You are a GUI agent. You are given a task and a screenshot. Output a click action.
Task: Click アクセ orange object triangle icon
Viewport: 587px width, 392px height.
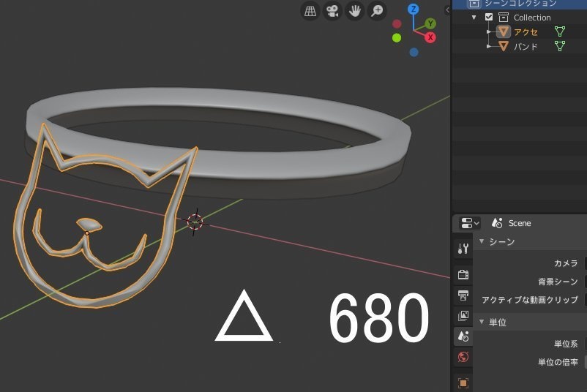pos(504,31)
